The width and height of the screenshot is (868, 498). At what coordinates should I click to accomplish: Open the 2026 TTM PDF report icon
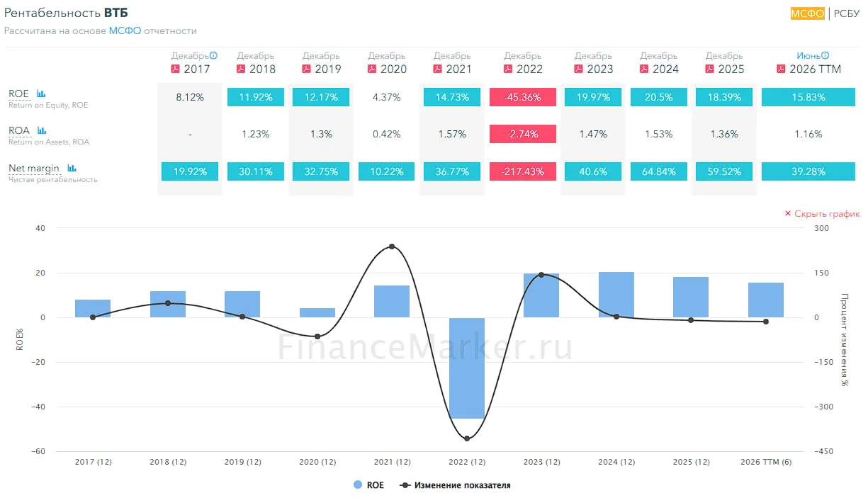pyautogui.click(x=781, y=69)
